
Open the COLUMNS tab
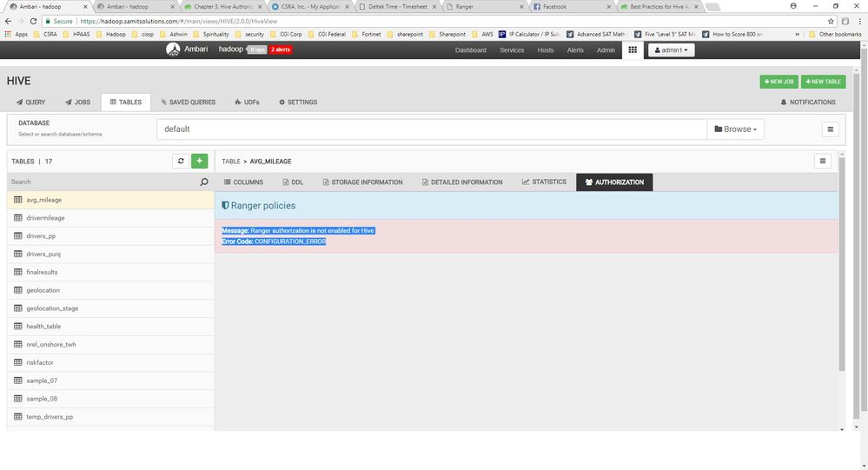point(243,182)
